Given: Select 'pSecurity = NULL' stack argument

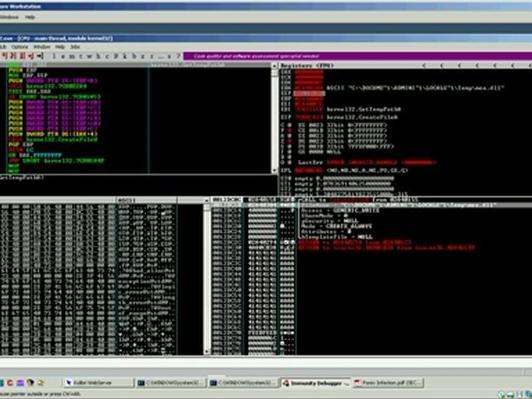Looking at the screenshot, I should pos(330,221).
